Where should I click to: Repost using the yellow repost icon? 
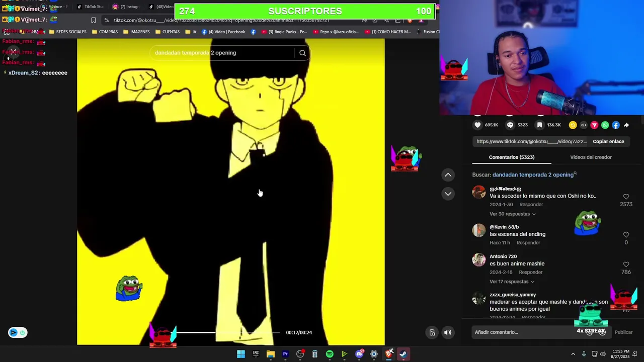pos(573,125)
